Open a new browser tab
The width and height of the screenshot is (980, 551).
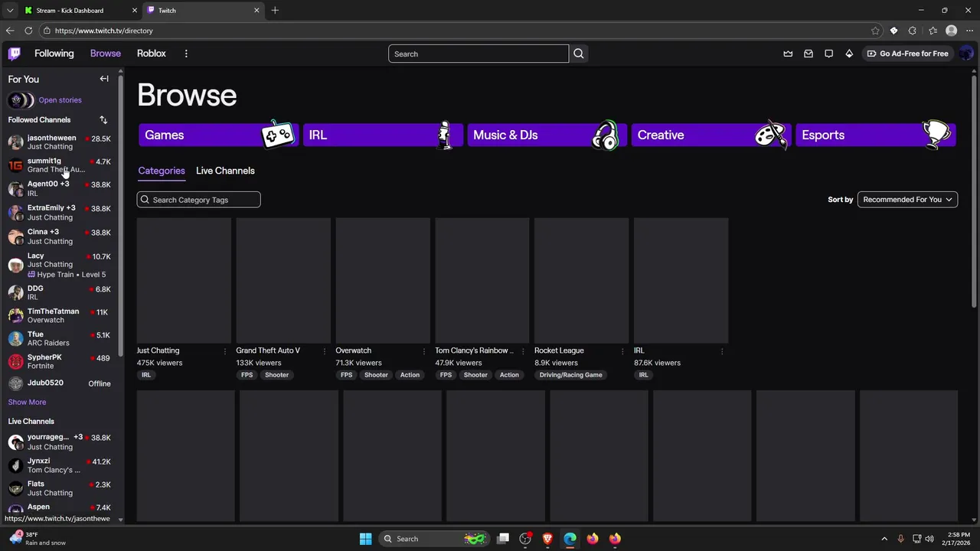[x=275, y=10]
